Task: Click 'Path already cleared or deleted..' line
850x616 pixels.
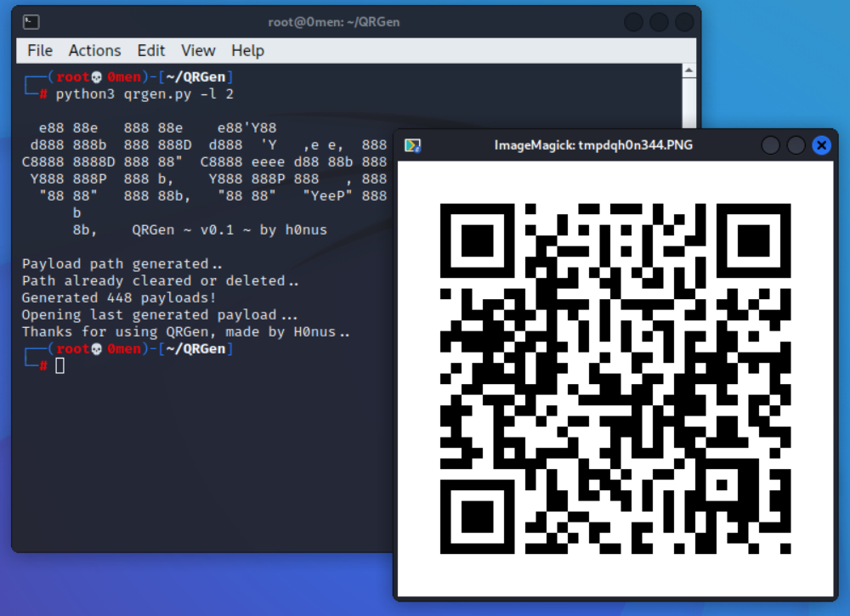Action: tap(161, 281)
